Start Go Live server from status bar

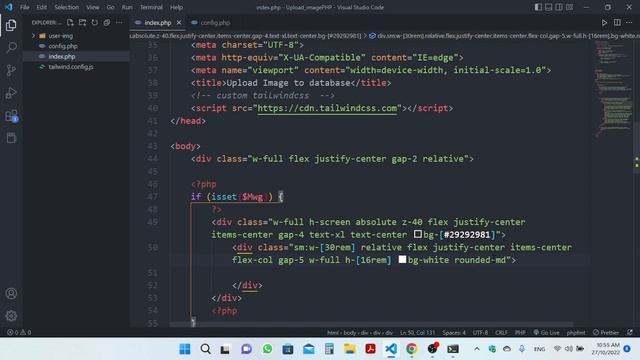click(x=547, y=332)
